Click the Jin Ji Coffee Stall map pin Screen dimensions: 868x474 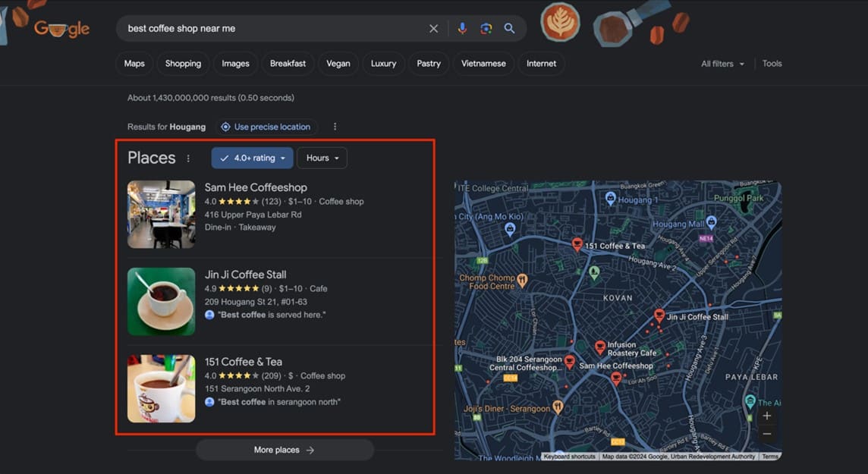(659, 315)
